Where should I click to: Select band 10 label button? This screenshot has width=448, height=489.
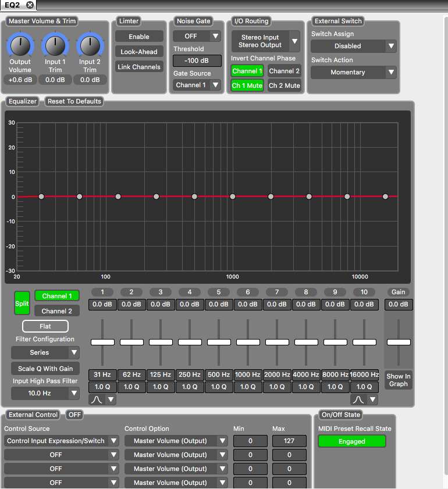click(x=364, y=292)
